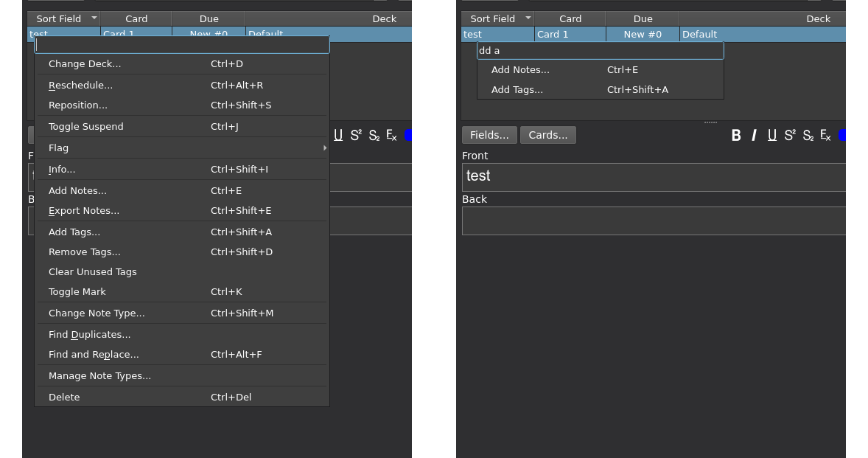This screenshot has width=868, height=458.
Task: Click the Ex clear-formatting icon beside the left menu
Action: point(391,135)
